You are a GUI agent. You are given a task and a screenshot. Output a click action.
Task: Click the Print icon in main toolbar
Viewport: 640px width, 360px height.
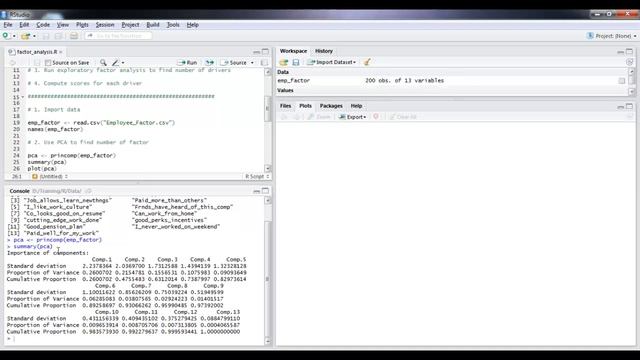click(x=74, y=36)
